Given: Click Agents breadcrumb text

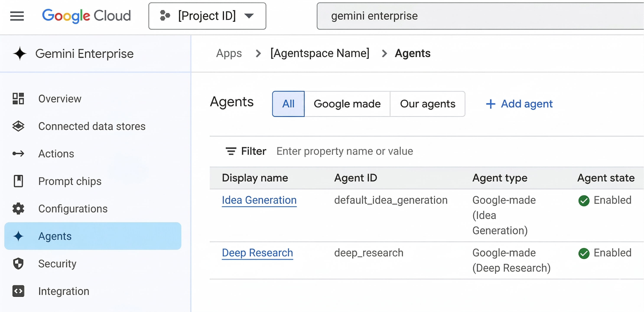Looking at the screenshot, I should pyautogui.click(x=413, y=53).
